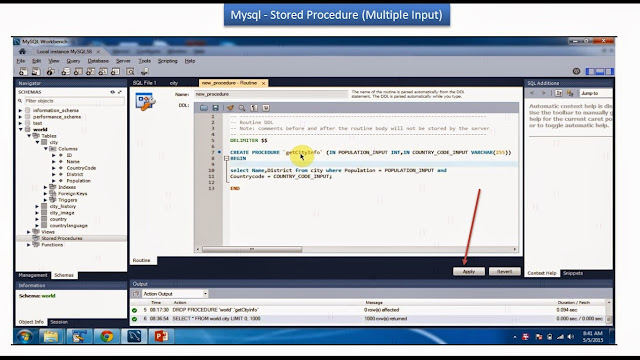Open preferences gear icon at top right
Image resolution: width=640 pixels, height=360 pixels.
[576, 71]
